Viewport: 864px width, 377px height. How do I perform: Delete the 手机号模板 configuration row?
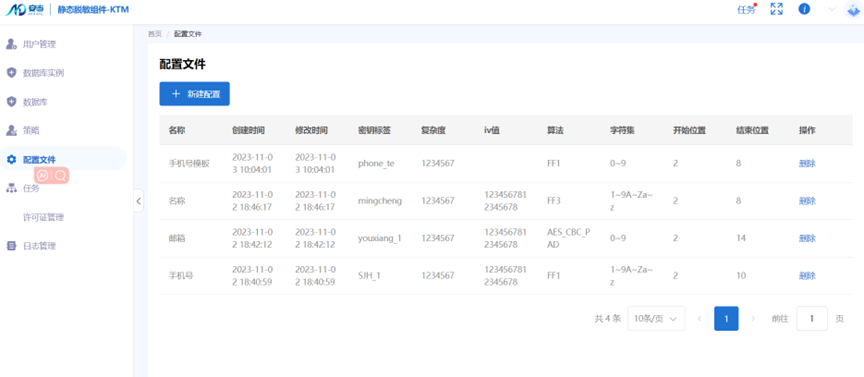pyautogui.click(x=807, y=164)
